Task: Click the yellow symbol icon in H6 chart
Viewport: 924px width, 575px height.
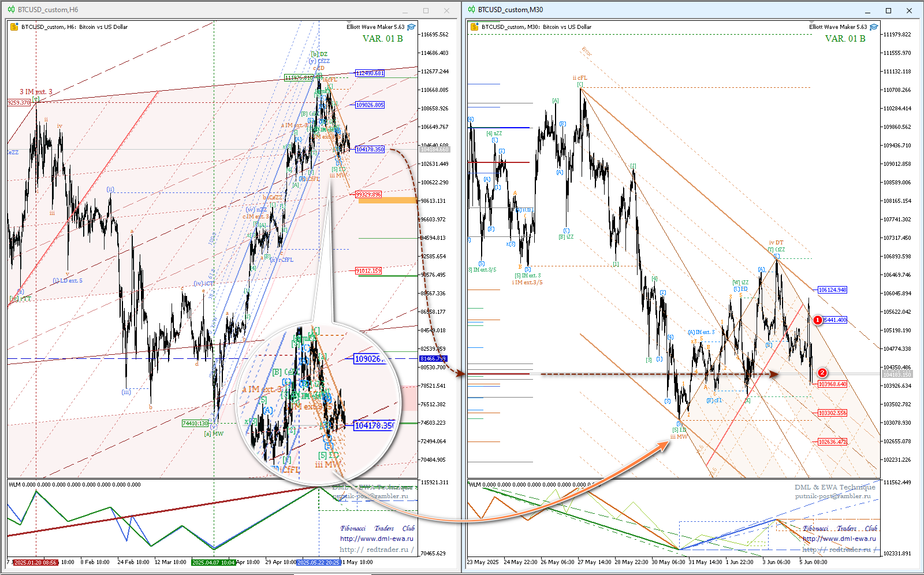Action: click(14, 27)
